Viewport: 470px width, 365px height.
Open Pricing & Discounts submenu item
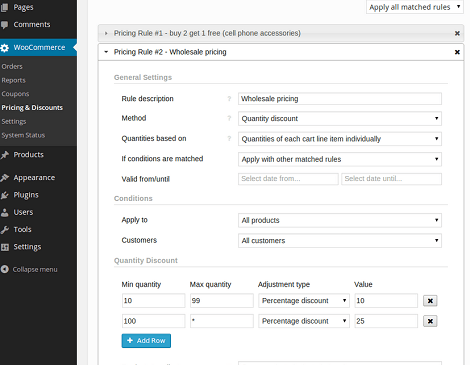[32, 108]
